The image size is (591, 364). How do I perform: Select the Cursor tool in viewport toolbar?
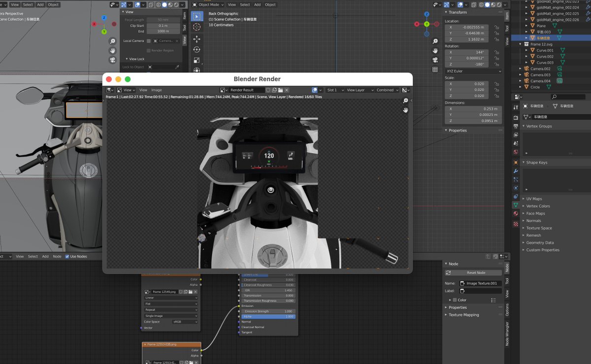click(x=197, y=27)
